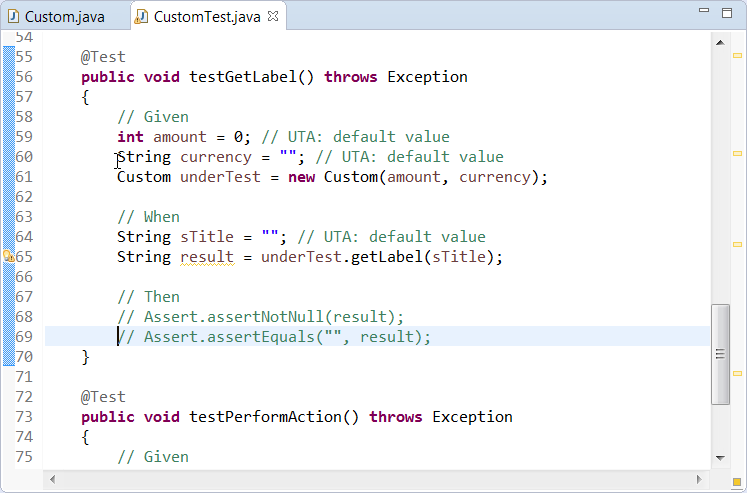Click the currency variable declaration on line 60

tap(216, 158)
